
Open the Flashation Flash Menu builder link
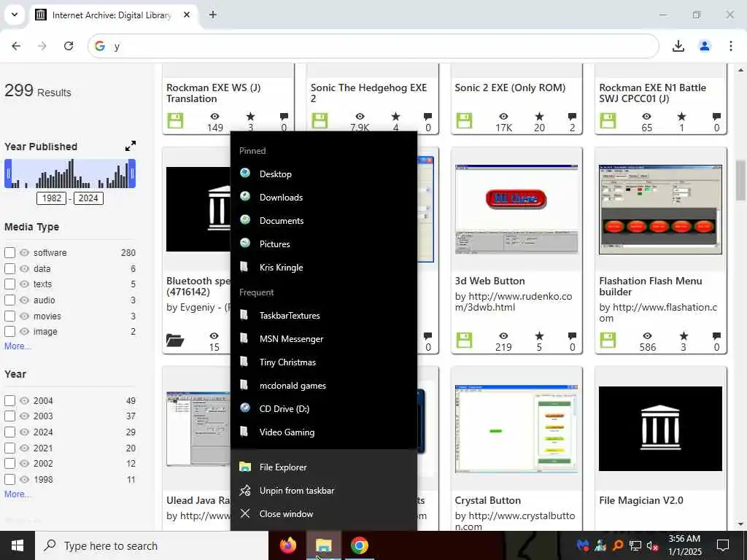[x=650, y=286]
